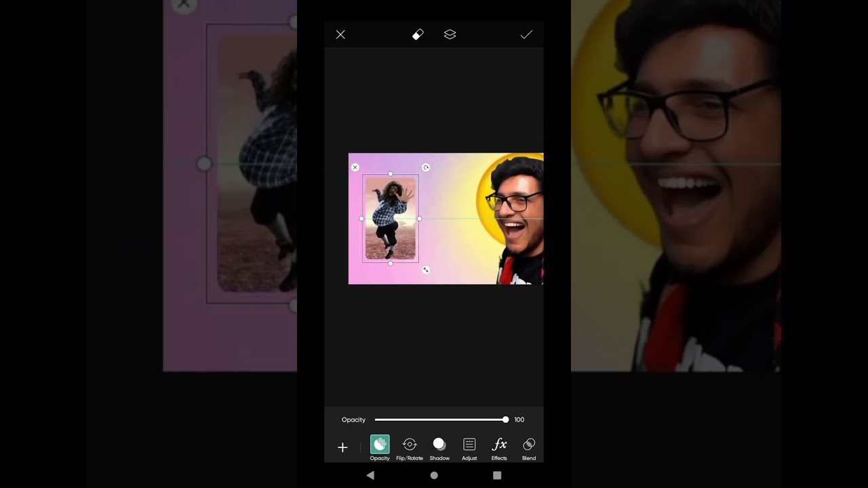868x488 pixels.
Task: Tap the Android recent apps button
Action: point(497,475)
